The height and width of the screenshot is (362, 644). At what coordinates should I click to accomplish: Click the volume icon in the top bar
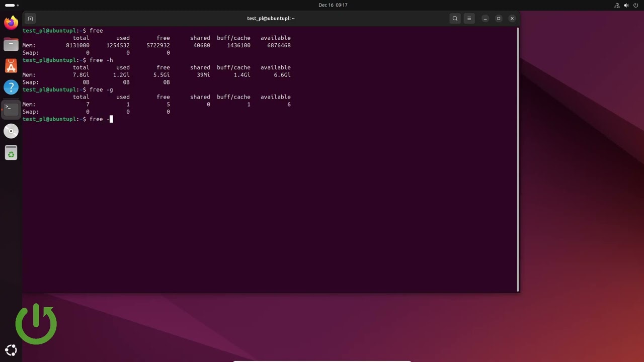(626, 5)
